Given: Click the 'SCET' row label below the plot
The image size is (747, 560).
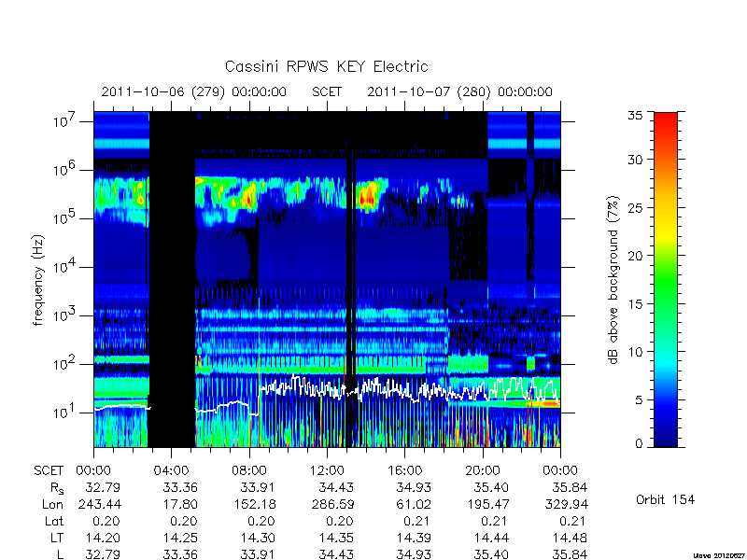Looking at the screenshot, I should pos(49,471).
